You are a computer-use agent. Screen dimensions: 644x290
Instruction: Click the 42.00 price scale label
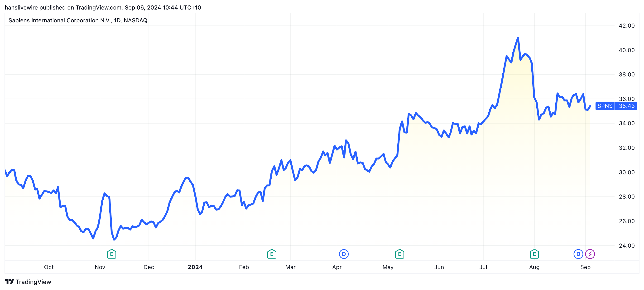click(626, 25)
